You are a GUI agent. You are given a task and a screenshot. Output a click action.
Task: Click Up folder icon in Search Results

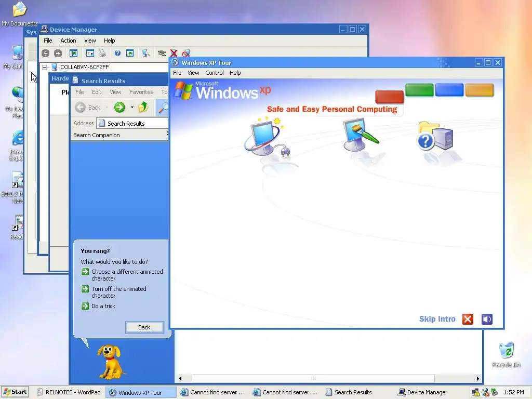[143, 107]
